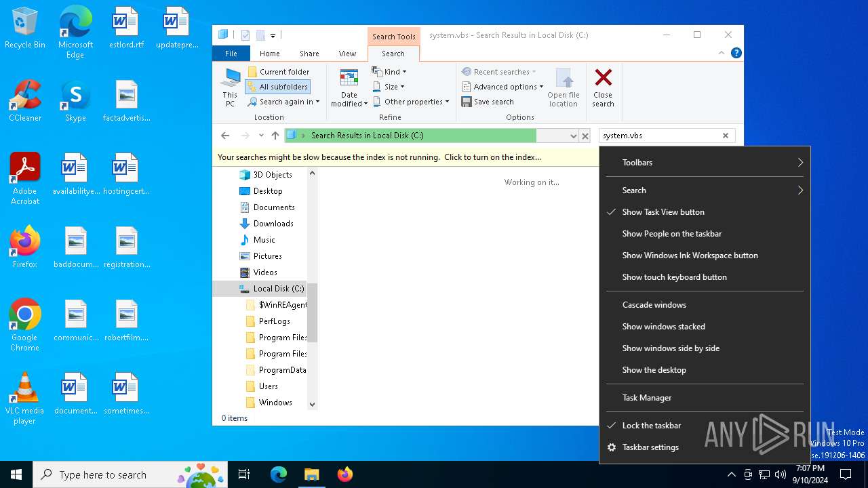Click the Back navigation arrow

(225, 136)
